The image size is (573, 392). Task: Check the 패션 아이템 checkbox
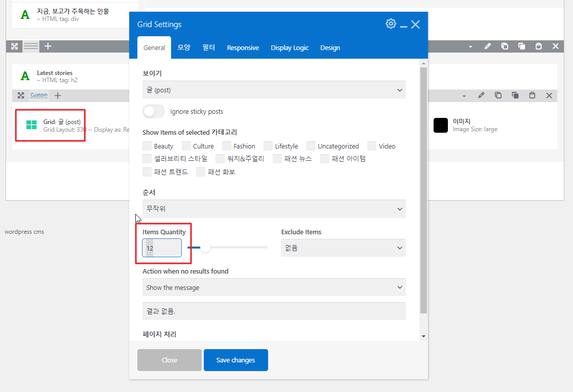coord(324,159)
